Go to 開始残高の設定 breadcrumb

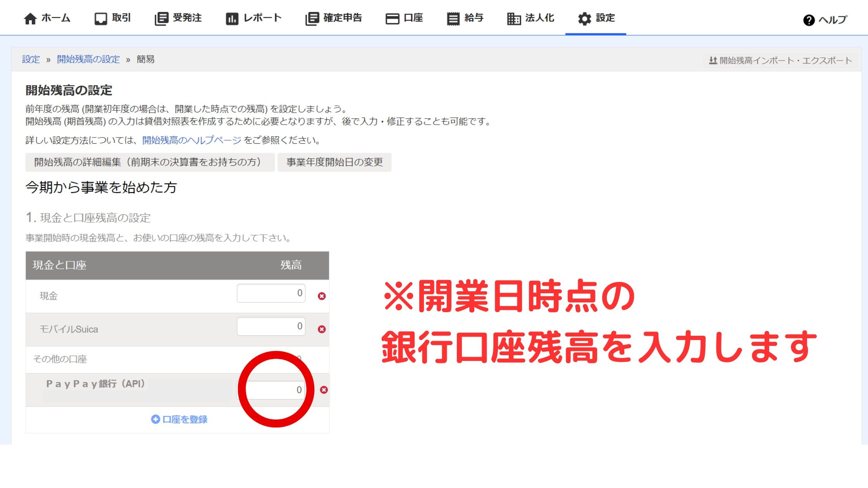88,59
